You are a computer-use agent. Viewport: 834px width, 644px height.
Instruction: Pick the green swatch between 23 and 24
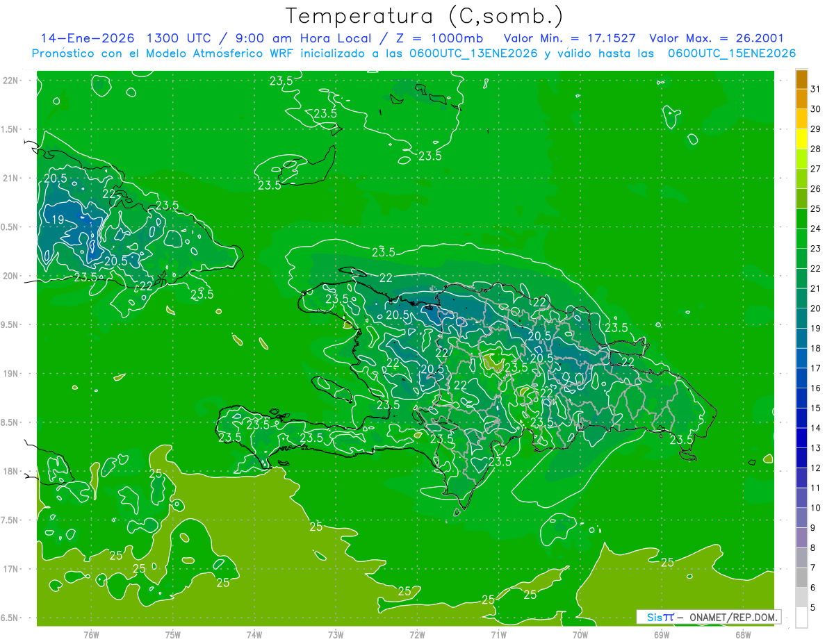pos(801,238)
